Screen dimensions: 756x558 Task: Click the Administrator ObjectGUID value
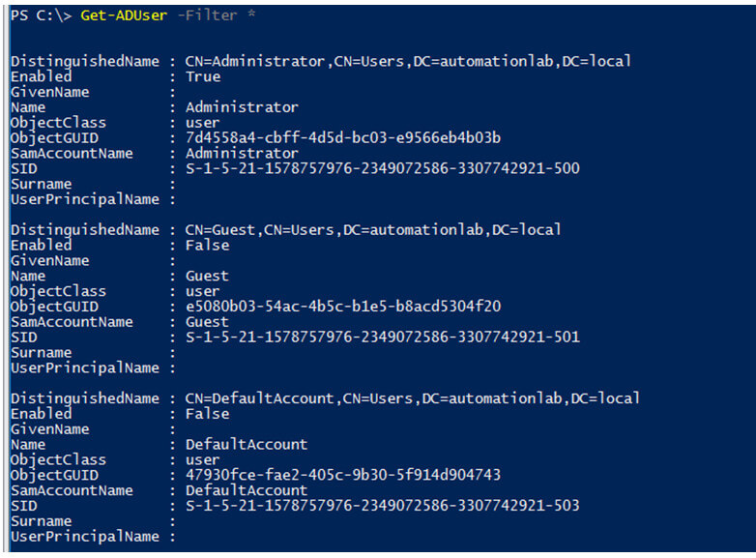[x=343, y=138]
